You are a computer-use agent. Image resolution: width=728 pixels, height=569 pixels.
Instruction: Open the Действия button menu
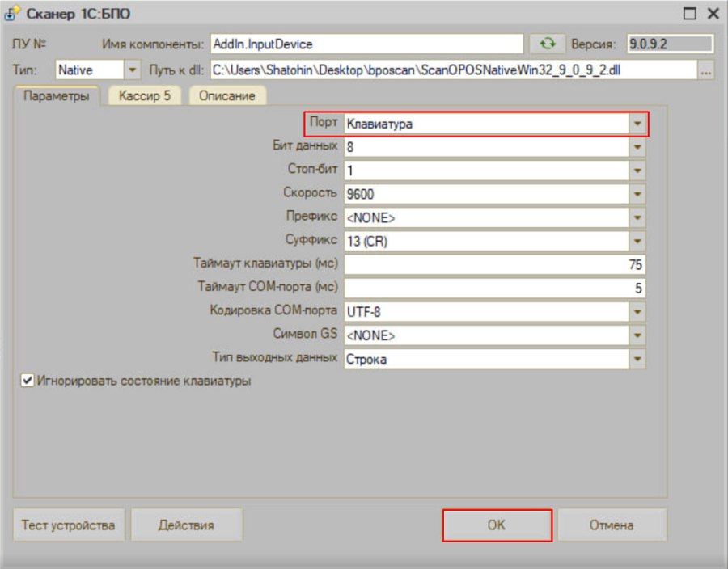[x=186, y=525]
